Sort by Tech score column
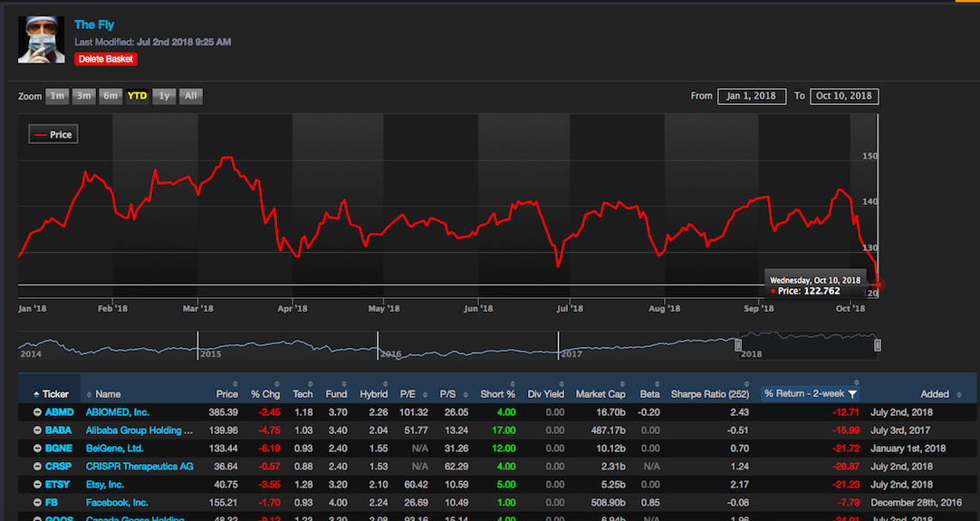Screen dimensions: 980x521 tap(303, 394)
